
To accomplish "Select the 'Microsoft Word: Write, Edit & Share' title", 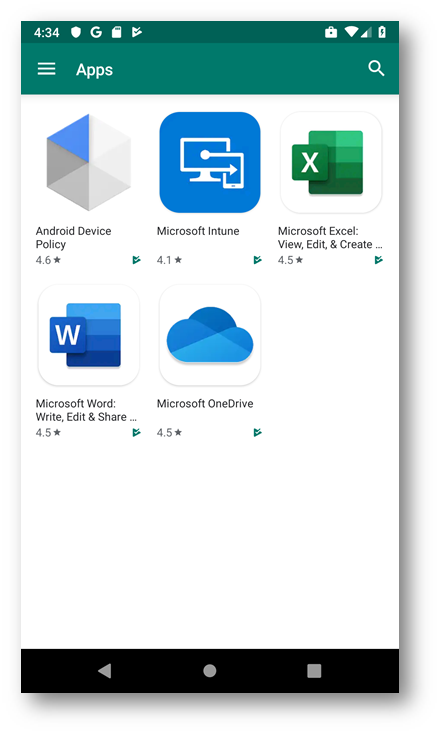I will coord(86,410).
